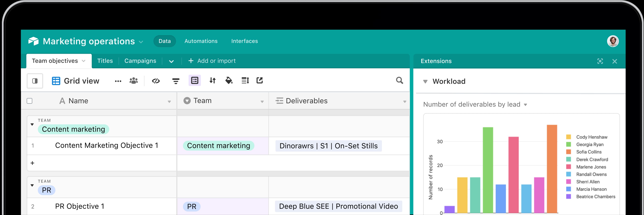Switch to the Campaigns table tab
The image size is (644, 215).
(140, 61)
